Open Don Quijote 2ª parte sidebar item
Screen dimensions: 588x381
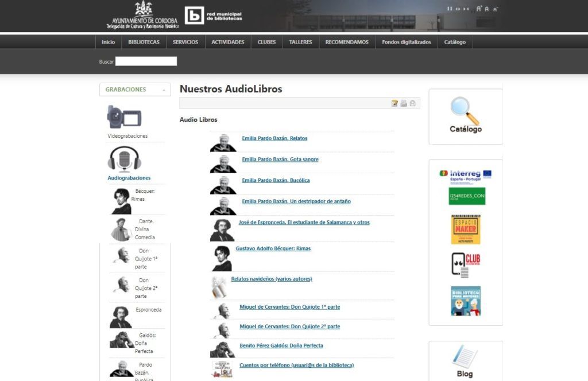[146, 288]
